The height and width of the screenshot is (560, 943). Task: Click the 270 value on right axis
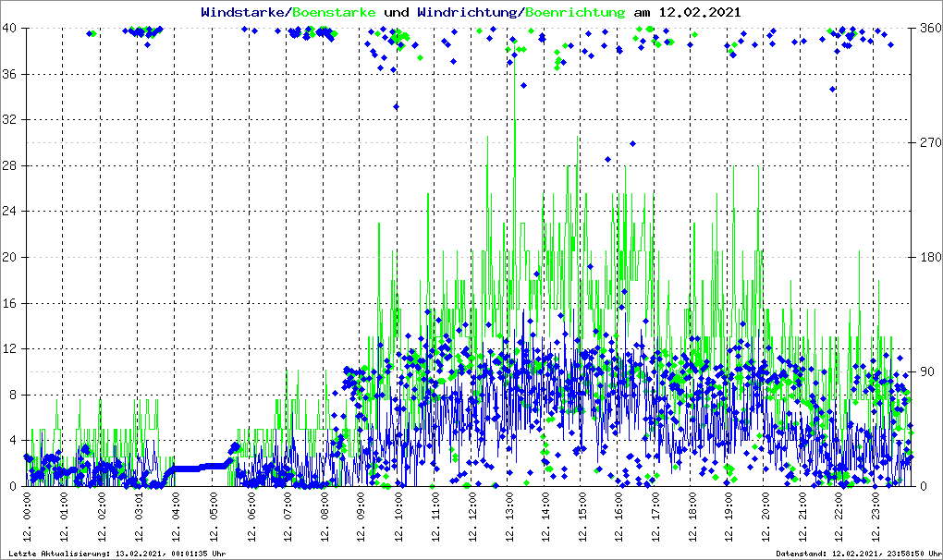928,143
